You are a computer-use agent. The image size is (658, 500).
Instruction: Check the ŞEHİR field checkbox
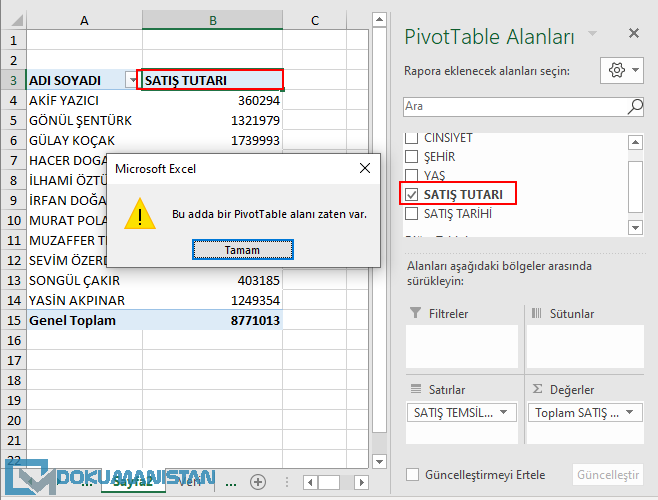(x=411, y=157)
